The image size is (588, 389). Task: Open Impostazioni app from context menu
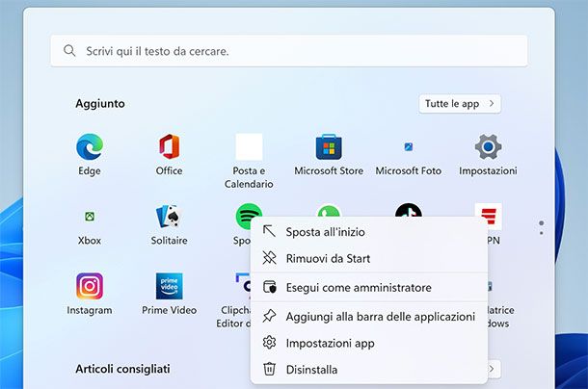tap(369, 344)
